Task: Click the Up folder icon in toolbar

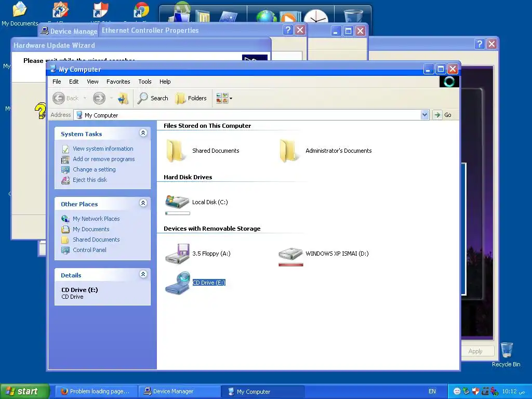Action: [123, 98]
